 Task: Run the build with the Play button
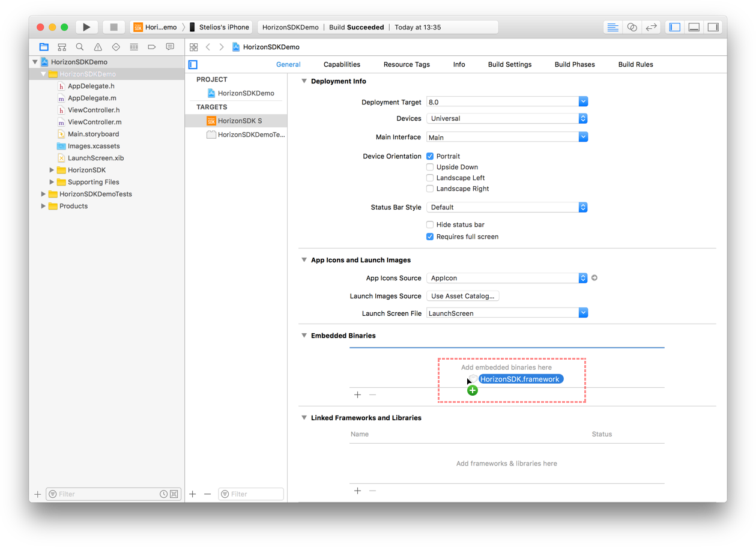coord(86,27)
